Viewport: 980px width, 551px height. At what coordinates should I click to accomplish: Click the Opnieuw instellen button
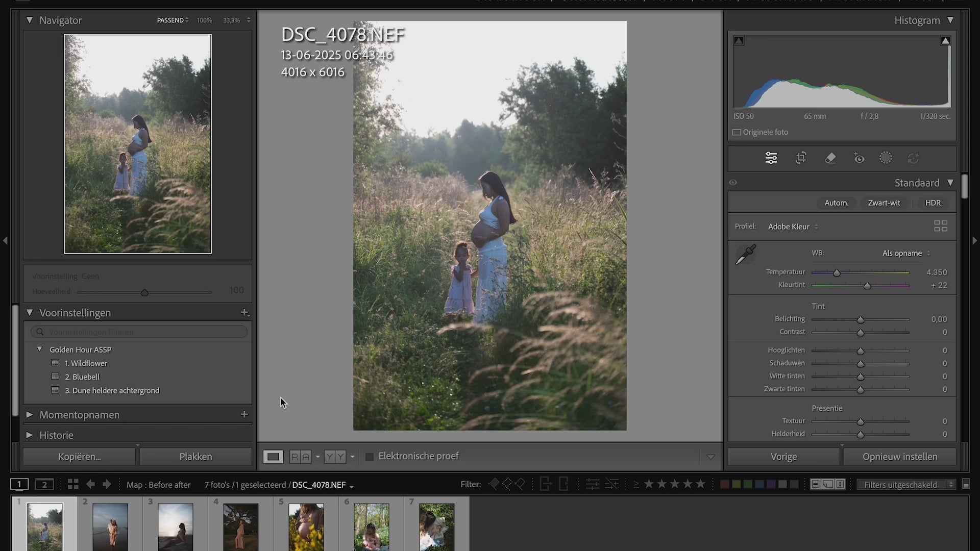pos(899,457)
